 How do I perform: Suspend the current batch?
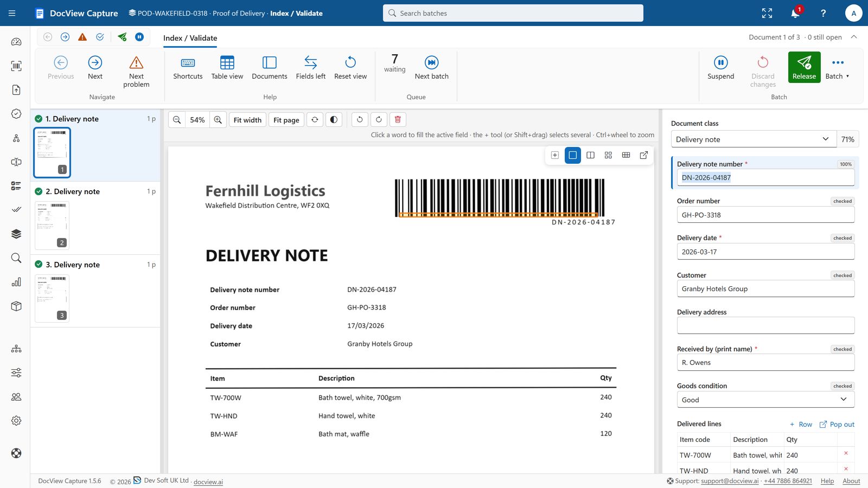pos(720,68)
